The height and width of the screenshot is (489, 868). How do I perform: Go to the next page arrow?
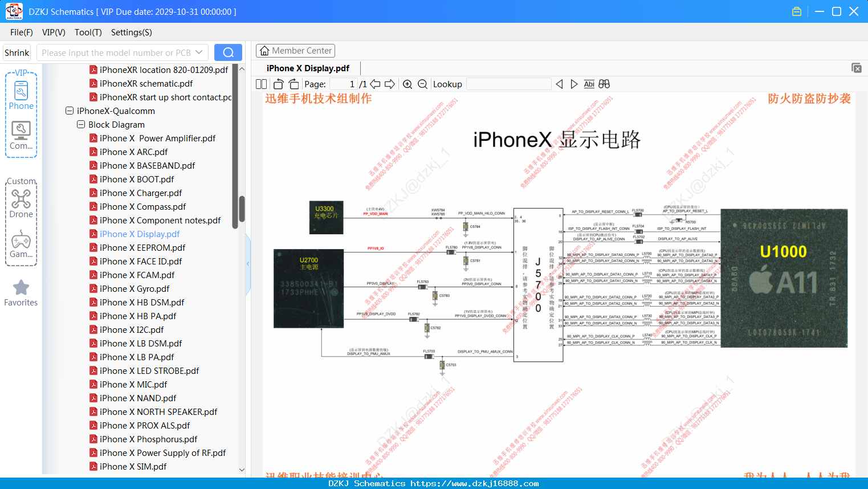click(390, 84)
